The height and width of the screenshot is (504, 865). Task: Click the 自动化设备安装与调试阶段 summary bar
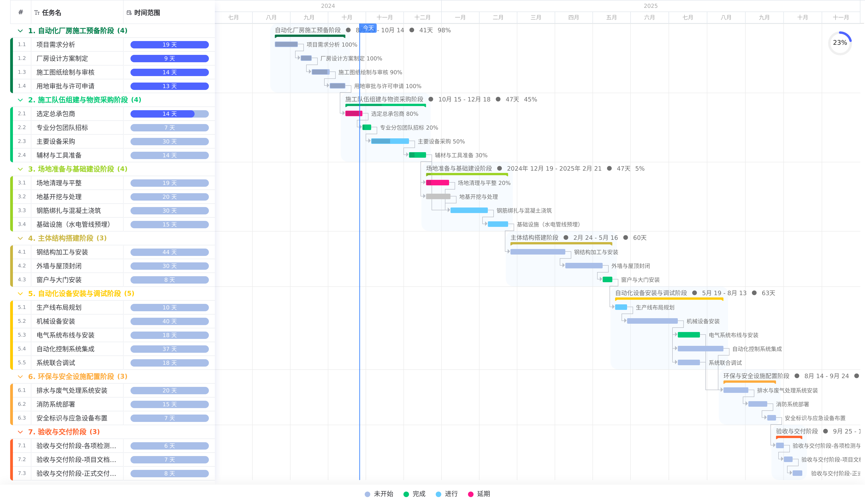(x=669, y=299)
